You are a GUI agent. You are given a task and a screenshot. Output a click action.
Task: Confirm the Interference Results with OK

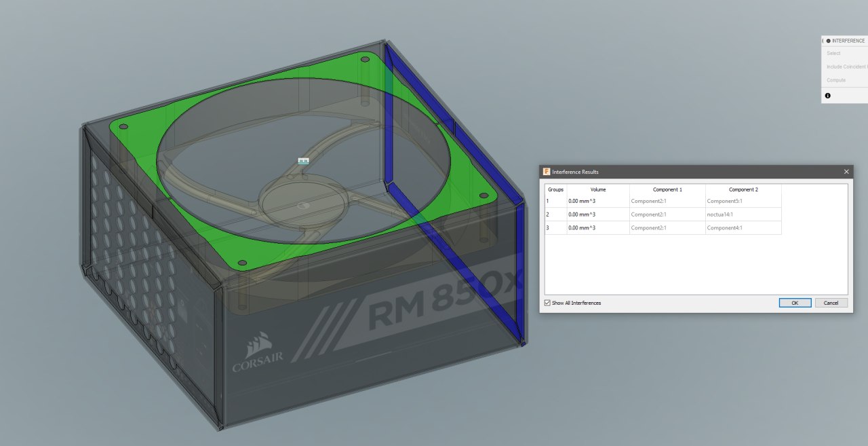coord(795,303)
